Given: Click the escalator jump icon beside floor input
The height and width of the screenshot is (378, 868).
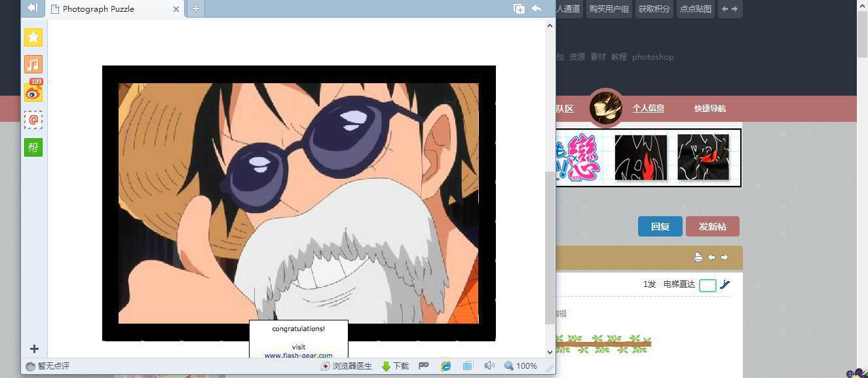Looking at the screenshot, I should point(725,284).
